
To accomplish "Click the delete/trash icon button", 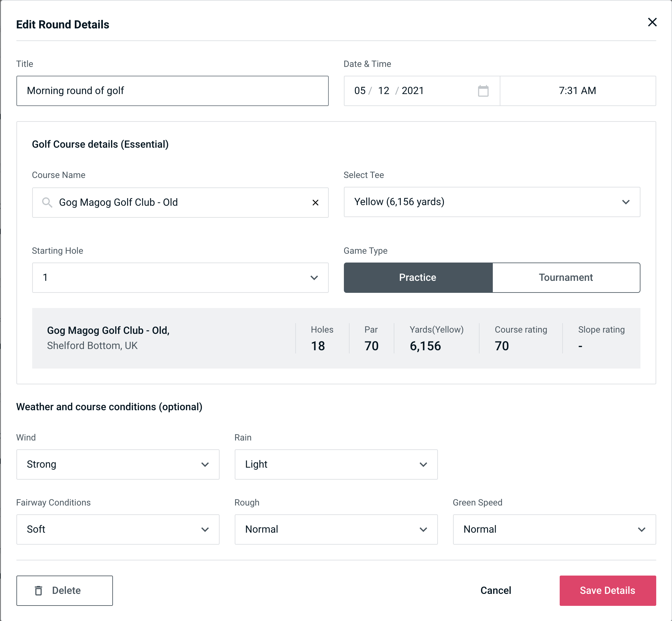I will point(40,590).
